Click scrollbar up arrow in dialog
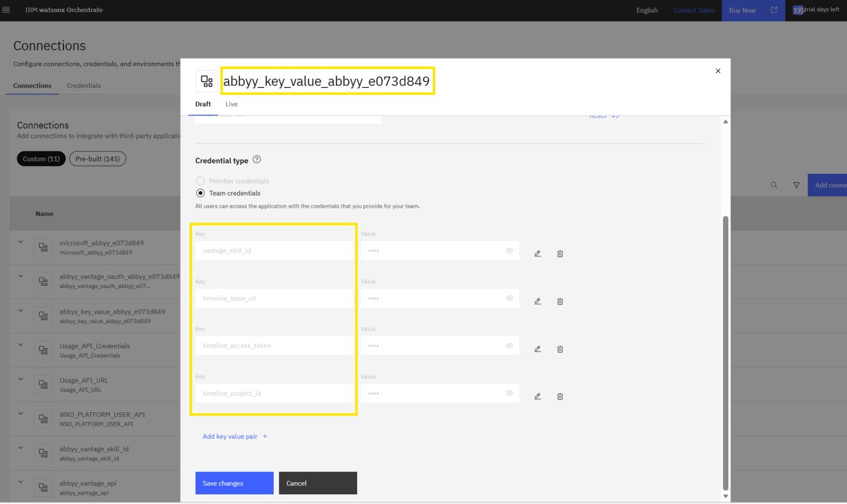 (x=726, y=121)
